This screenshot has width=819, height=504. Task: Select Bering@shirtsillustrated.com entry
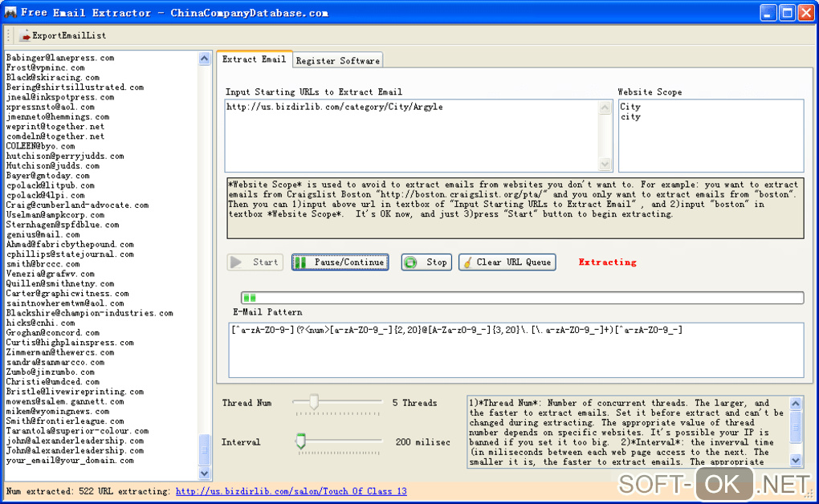click(75, 87)
